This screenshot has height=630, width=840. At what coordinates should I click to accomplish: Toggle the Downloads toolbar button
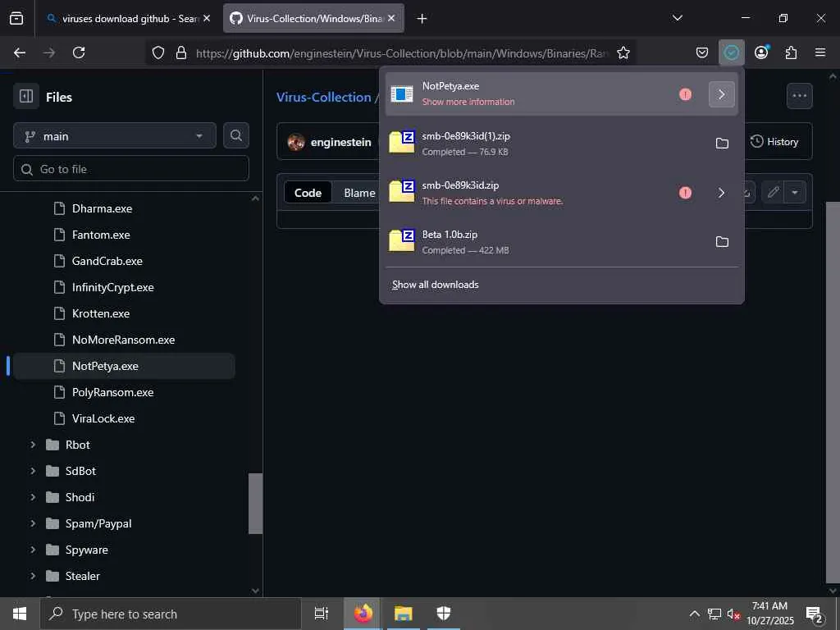731,52
